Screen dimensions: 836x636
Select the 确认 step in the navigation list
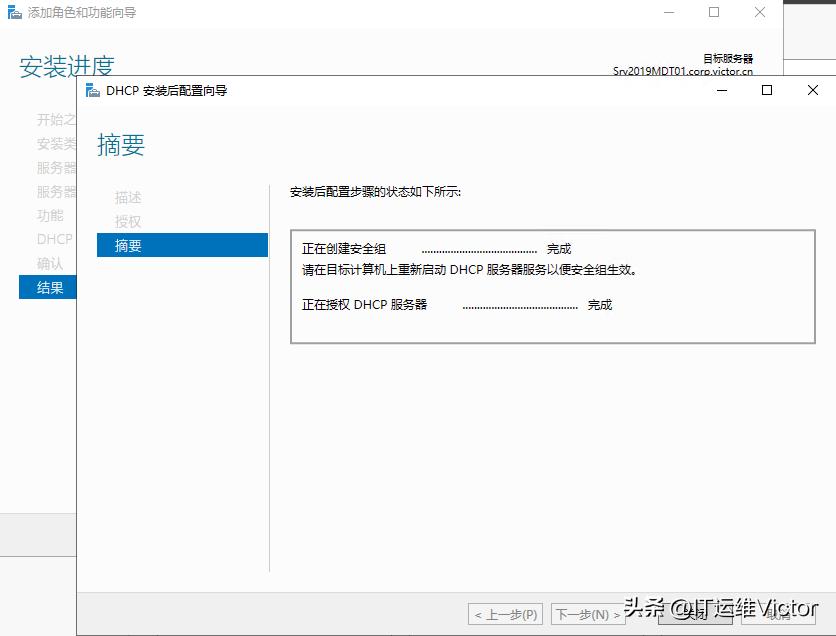click(50, 263)
